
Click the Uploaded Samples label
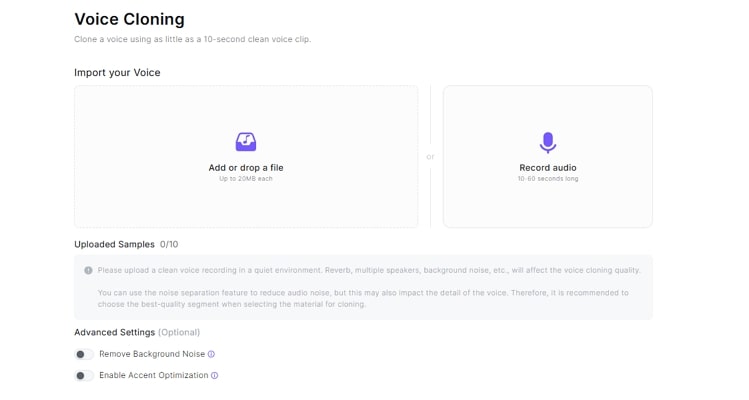(114, 244)
